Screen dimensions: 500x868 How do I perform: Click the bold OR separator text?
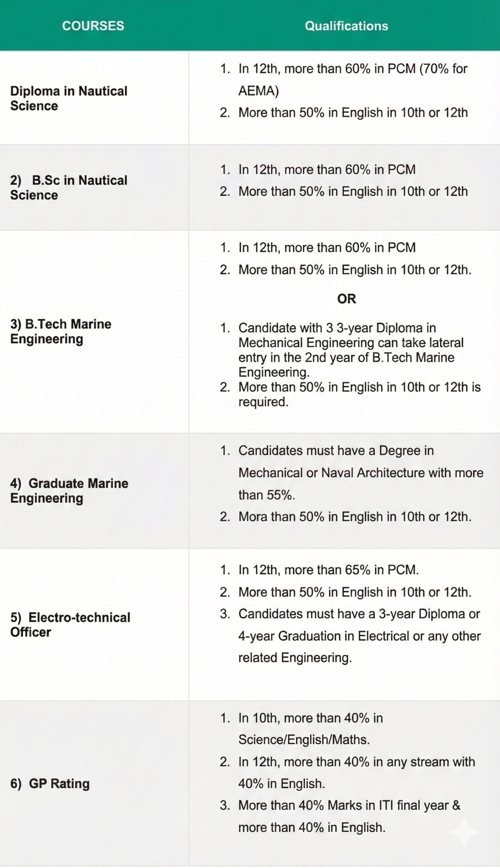[347, 299]
